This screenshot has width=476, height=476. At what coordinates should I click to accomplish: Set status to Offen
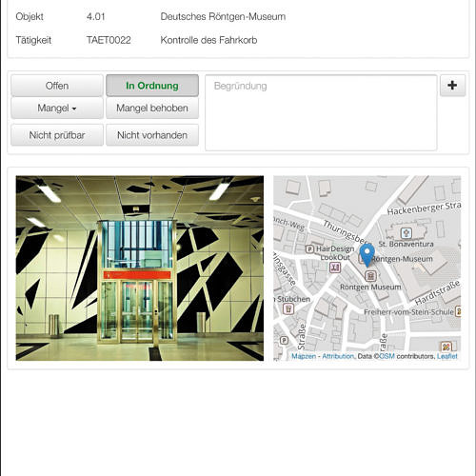click(57, 86)
